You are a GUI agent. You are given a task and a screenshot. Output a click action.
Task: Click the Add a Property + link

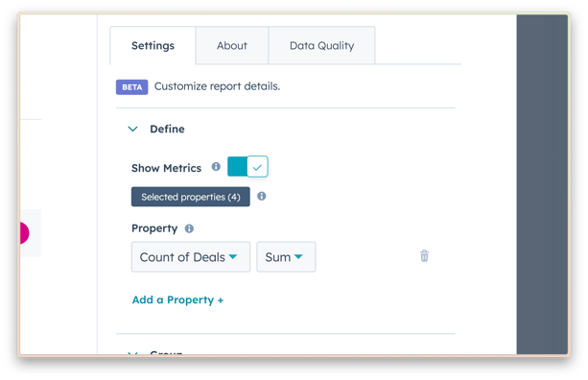point(177,300)
